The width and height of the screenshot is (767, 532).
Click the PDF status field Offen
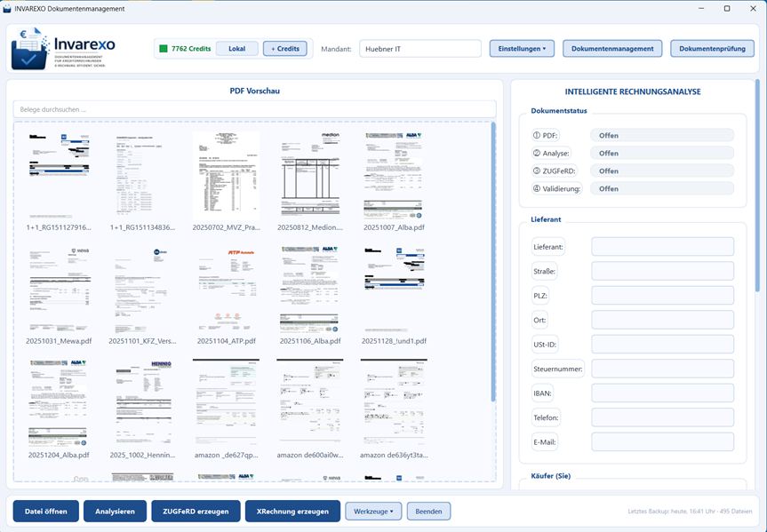tap(662, 136)
